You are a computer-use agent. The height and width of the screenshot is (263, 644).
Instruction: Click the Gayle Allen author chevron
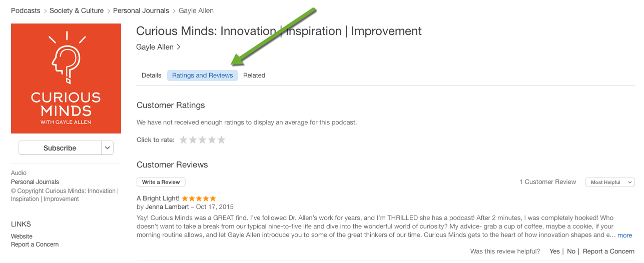click(x=179, y=47)
